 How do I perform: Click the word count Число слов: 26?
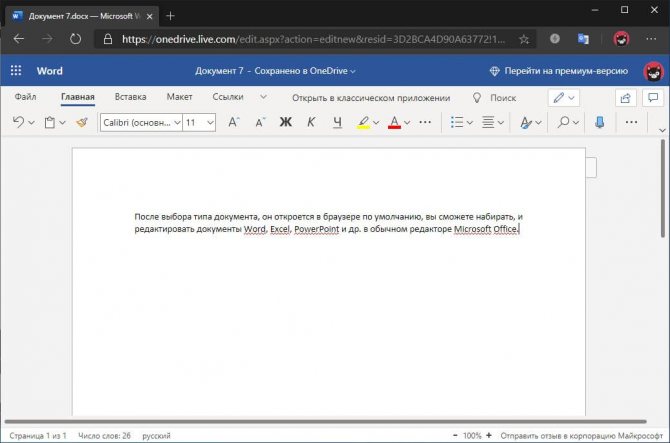(104, 436)
